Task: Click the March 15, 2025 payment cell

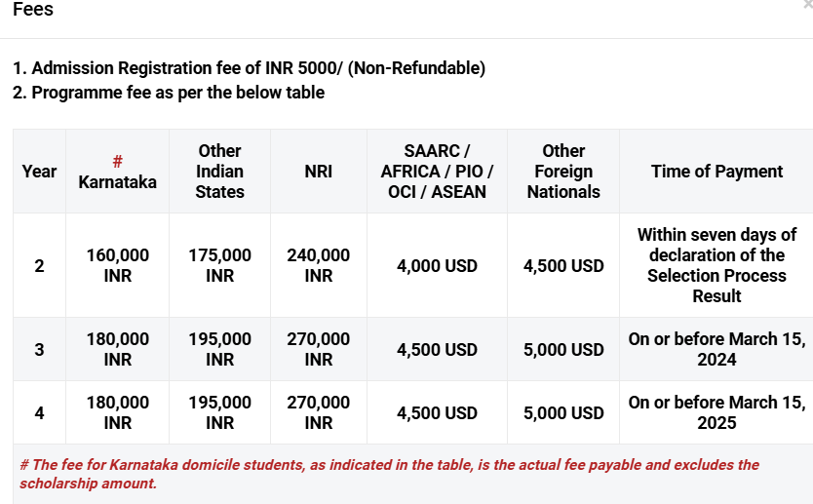Action: [x=717, y=412]
